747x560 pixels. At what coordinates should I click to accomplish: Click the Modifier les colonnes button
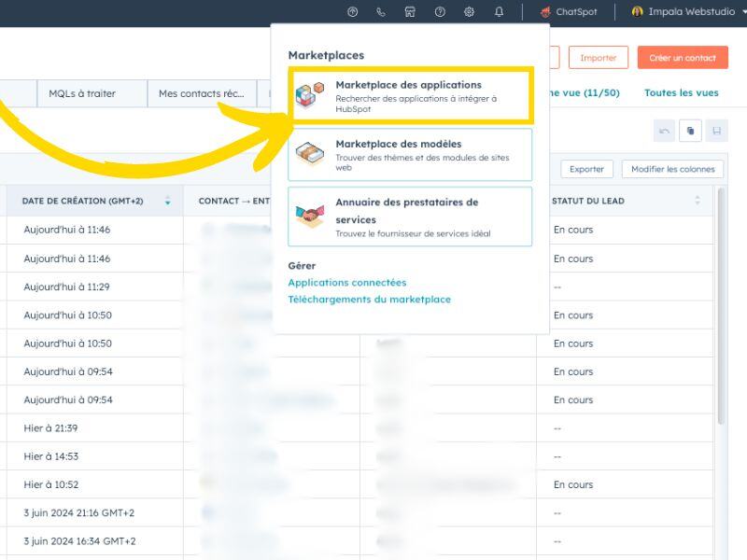(672, 169)
